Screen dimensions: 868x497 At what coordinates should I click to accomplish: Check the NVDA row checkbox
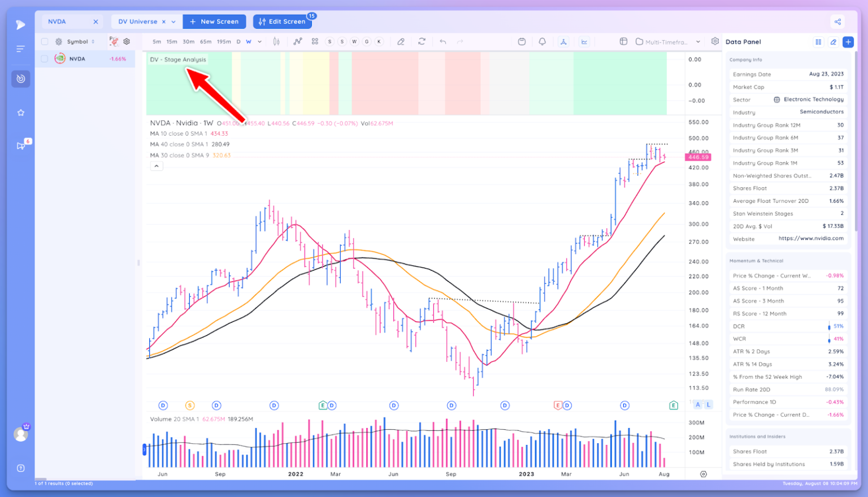(x=45, y=59)
